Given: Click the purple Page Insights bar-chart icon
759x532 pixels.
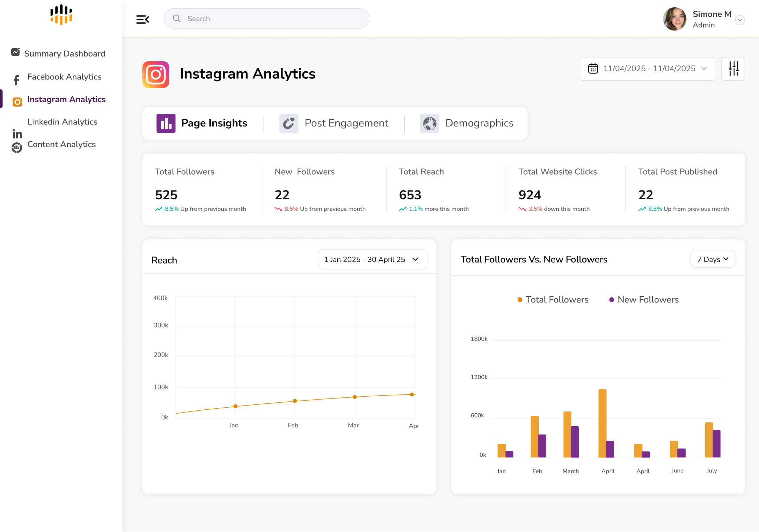Looking at the screenshot, I should coord(166,123).
